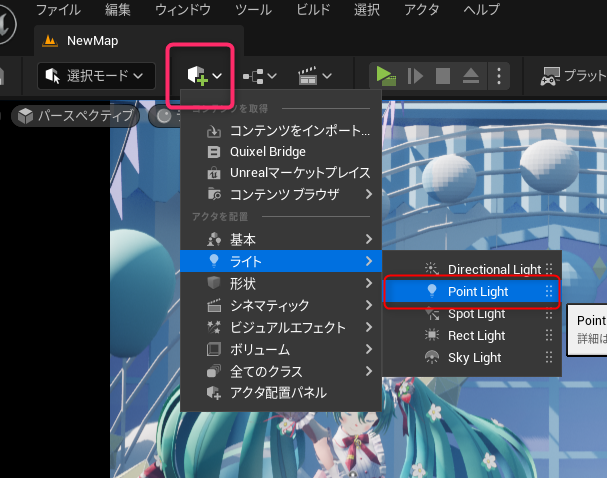Click the Rect Light drag handle
The image size is (607, 478).
click(549, 336)
